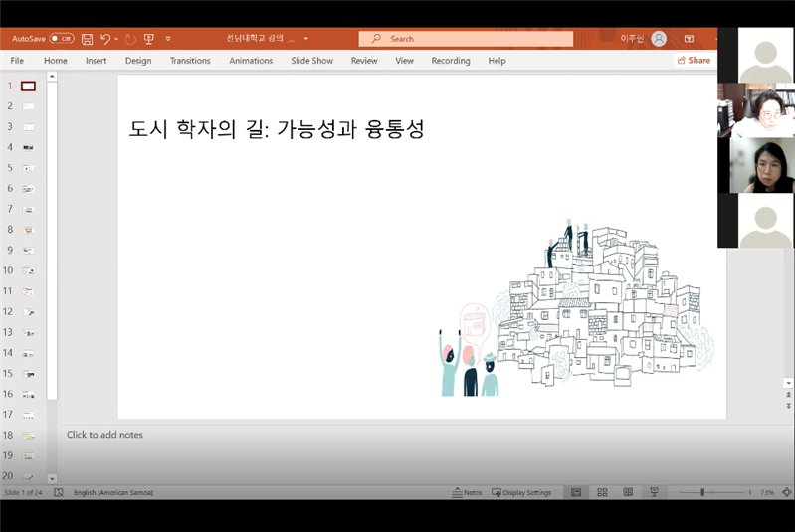
Task: Click the Undo arrow icon
Action: click(x=104, y=39)
